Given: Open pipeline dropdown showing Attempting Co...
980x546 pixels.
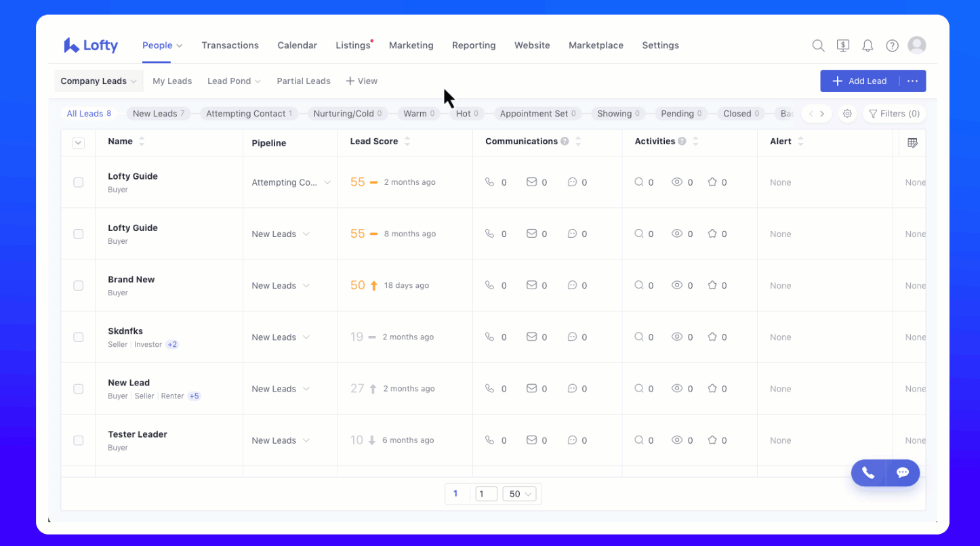Looking at the screenshot, I should coord(291,183).
